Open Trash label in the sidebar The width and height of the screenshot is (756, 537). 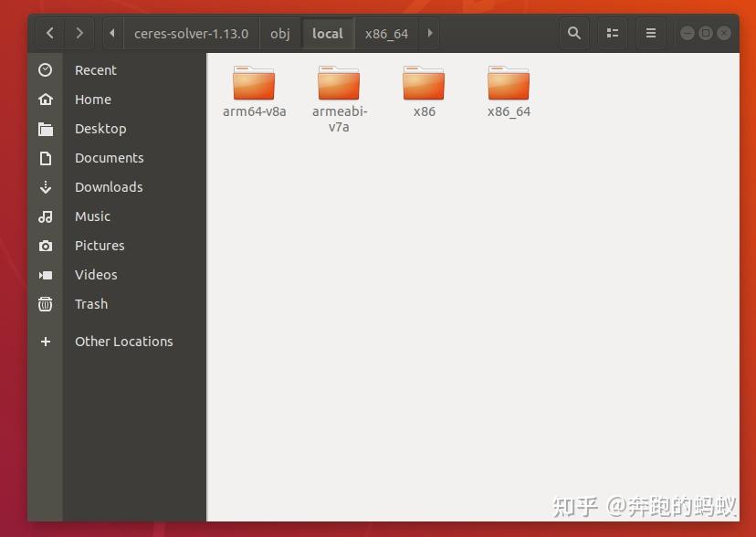tap(91, 304)
